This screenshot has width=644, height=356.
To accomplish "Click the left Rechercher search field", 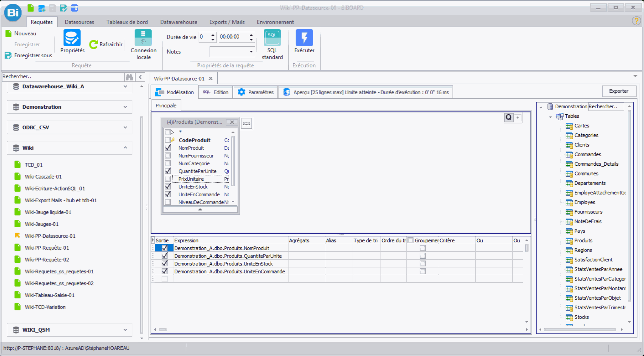I will (63, 77).
